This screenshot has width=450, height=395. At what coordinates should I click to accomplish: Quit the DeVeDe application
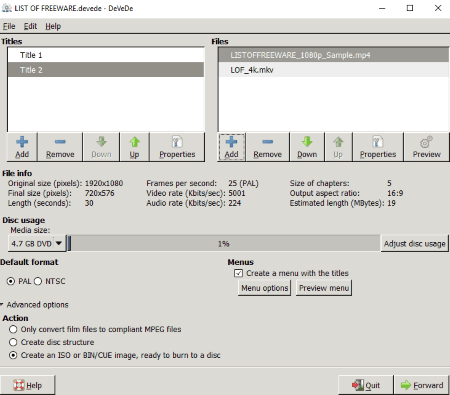[x=366, y=385]
